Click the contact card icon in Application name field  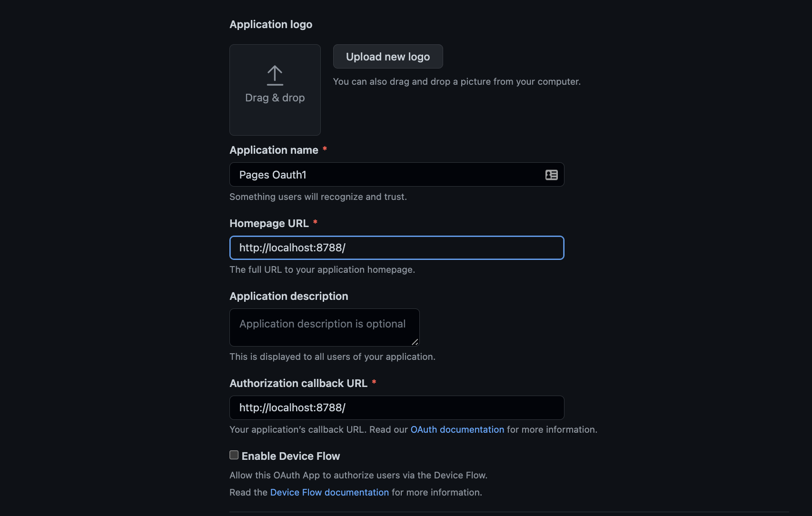point(551,175)
